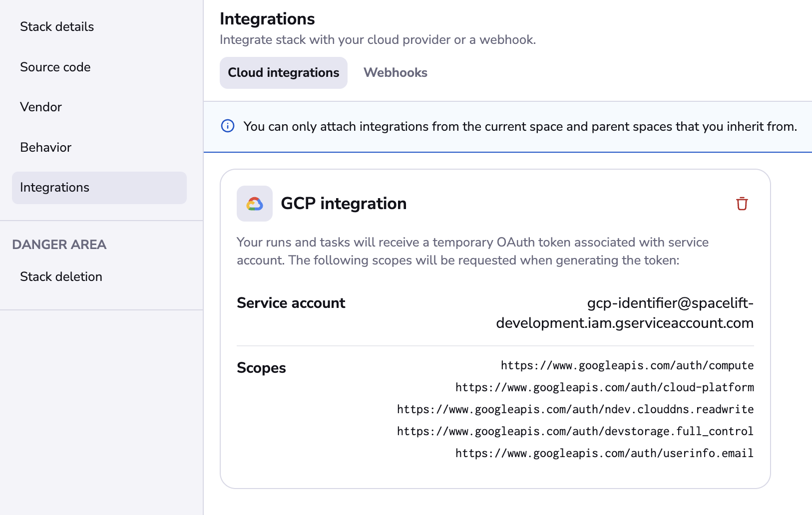Click the clouddns.readwrite scope URL
Screen dimensions: 812x515
[x=575, y=409]
